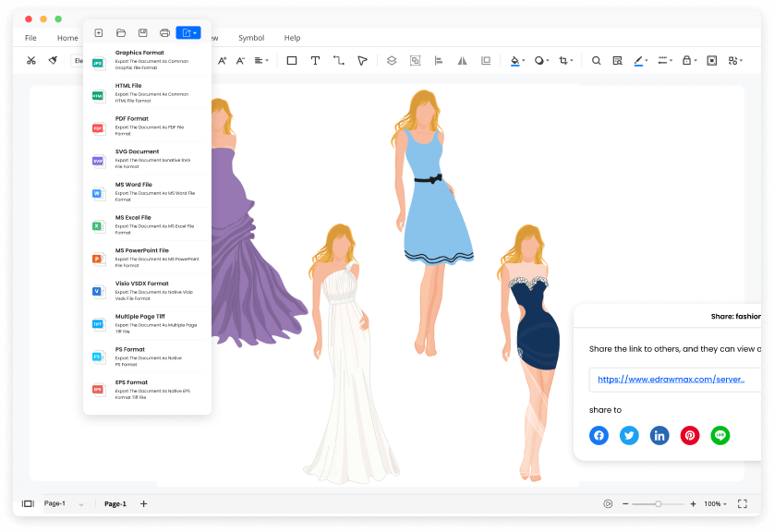The height and width of the screenshot is (532, 774).
Task: Open the arrange shapes dropdown
Action: click(x=735, y=61)
